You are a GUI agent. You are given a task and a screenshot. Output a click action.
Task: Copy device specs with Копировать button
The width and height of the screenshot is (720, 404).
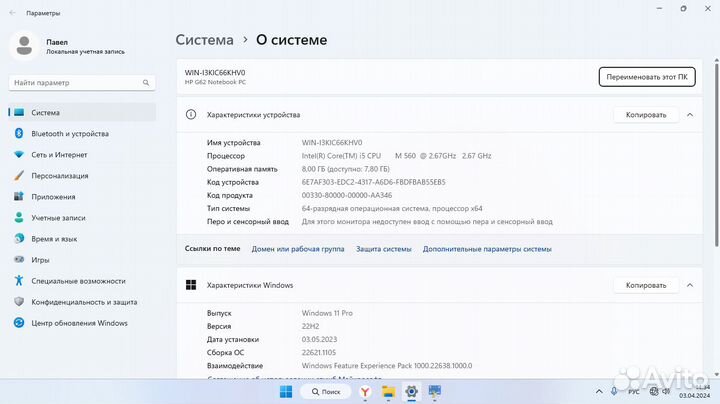pyautogui.click(x=646, y=115)
